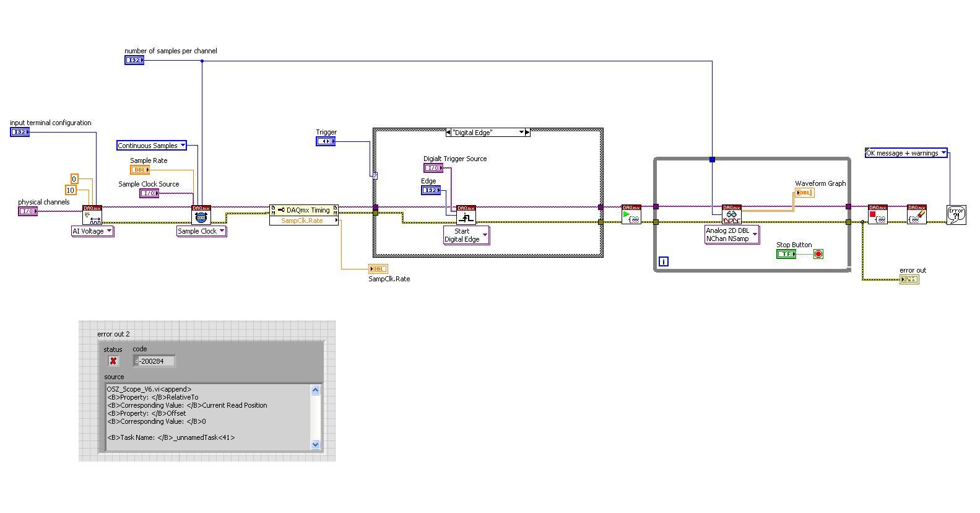The height and width of the screenshot is (513, 980).
Task: Go to previous case of the case structure
Action: (449, 133)
